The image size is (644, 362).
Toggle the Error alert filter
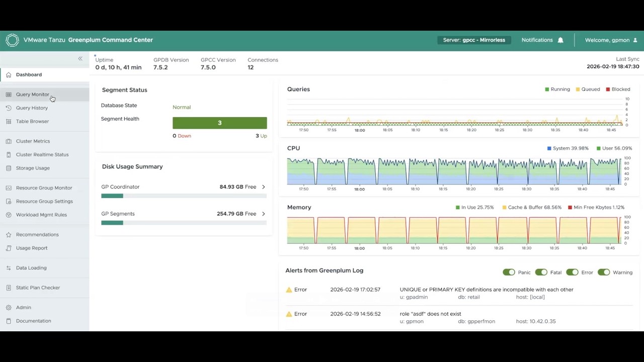[x=572, y=273]
